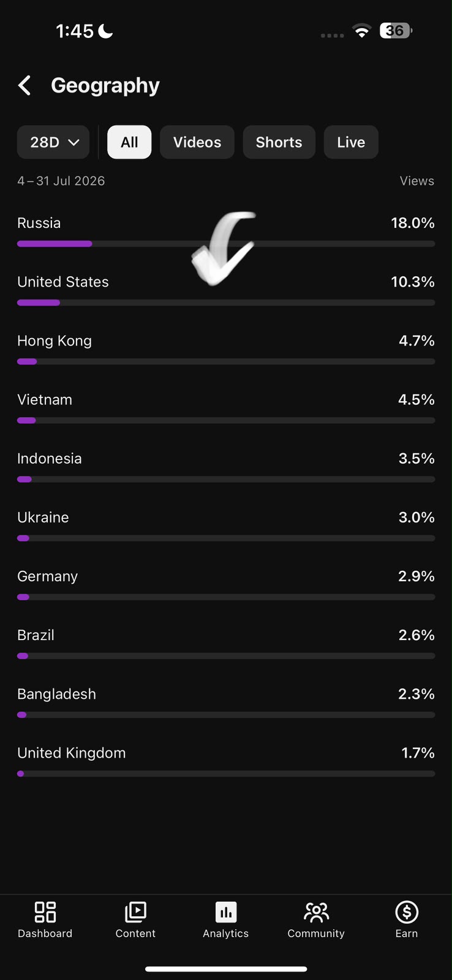Tap the Analytics bar chart icon
This screenshot has height=980, width=452.
[x=226, y=912]
